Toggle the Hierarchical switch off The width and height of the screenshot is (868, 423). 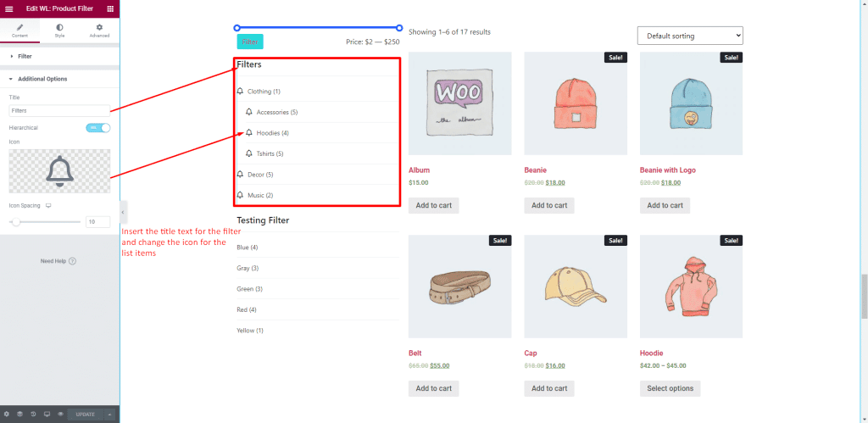[x=98, y=127]
